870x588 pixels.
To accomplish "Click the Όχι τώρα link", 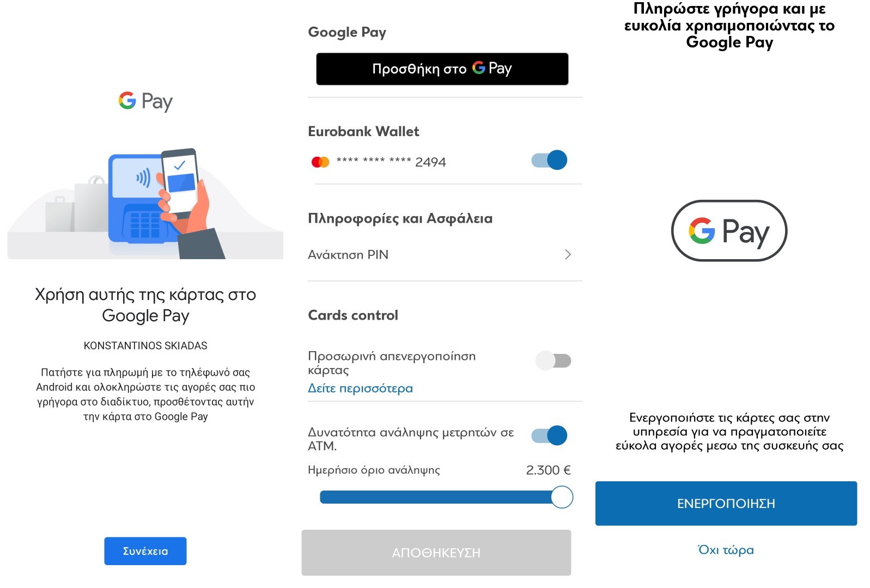I will coord(726,550).
